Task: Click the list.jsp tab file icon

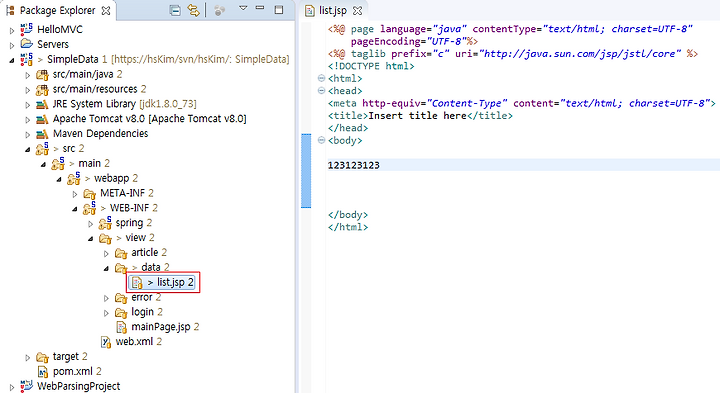Action: pos(310,11)
